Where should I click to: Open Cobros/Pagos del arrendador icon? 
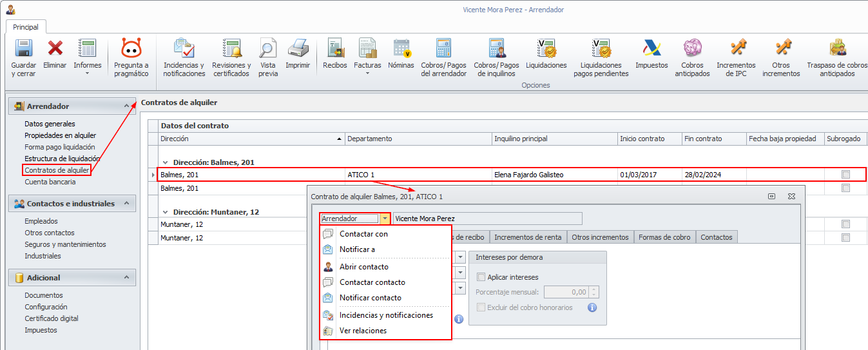(x=444, y=48)
